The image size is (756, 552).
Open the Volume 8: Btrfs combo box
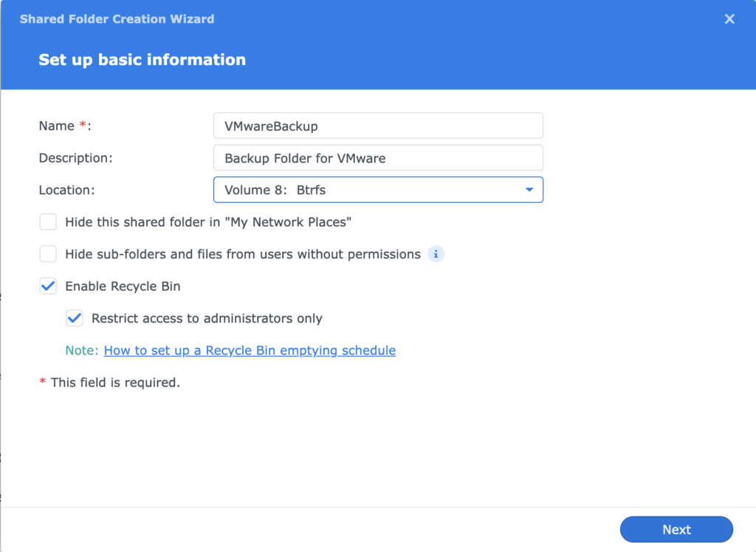378,190
